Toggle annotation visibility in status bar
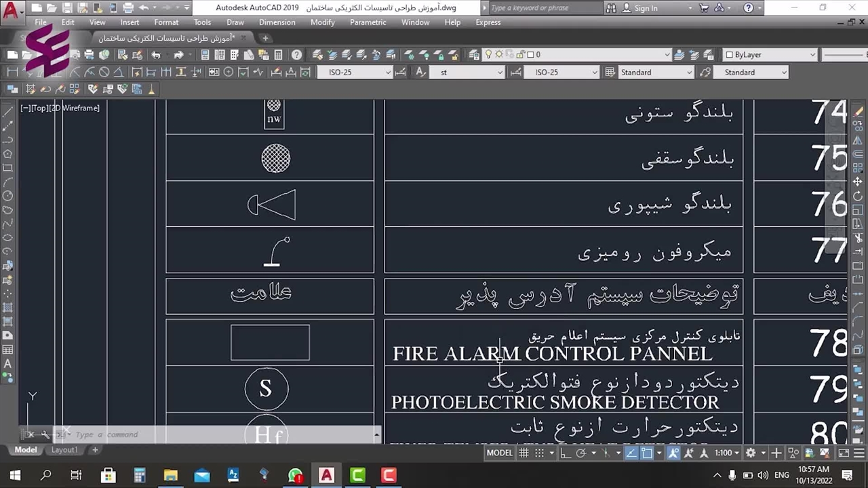868x488 pixels. (673, 453)
